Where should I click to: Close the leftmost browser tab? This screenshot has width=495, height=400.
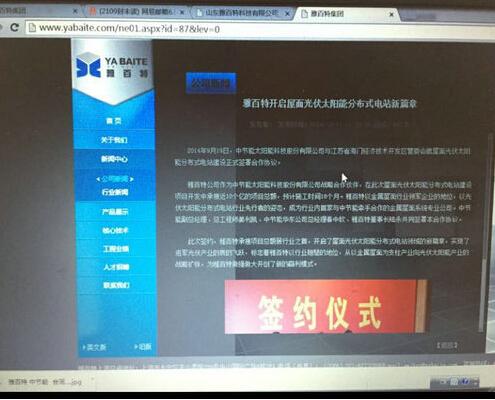point(75,11)
